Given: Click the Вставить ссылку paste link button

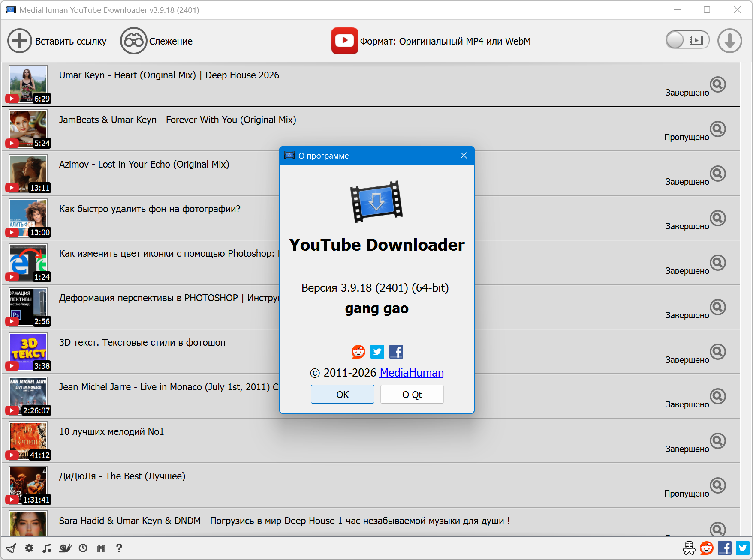Looking at the screenshot, I should pyautogui.click(x=57, y=41).
